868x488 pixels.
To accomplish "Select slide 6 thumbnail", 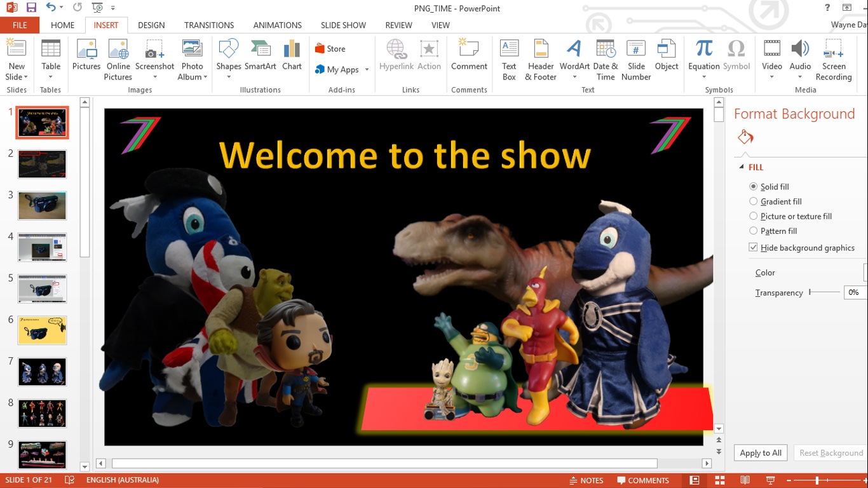I will click(42, 330).
